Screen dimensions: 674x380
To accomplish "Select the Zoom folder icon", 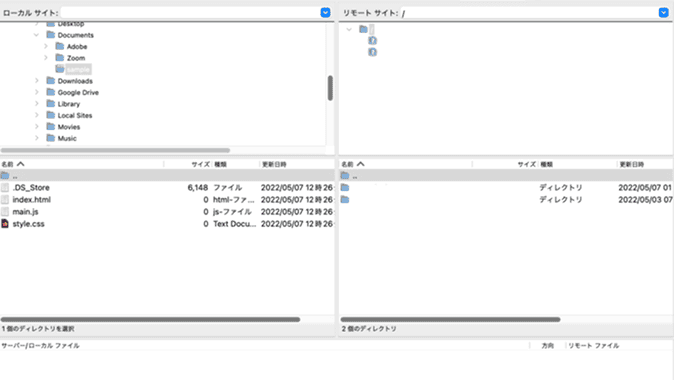I will point(60,58).
